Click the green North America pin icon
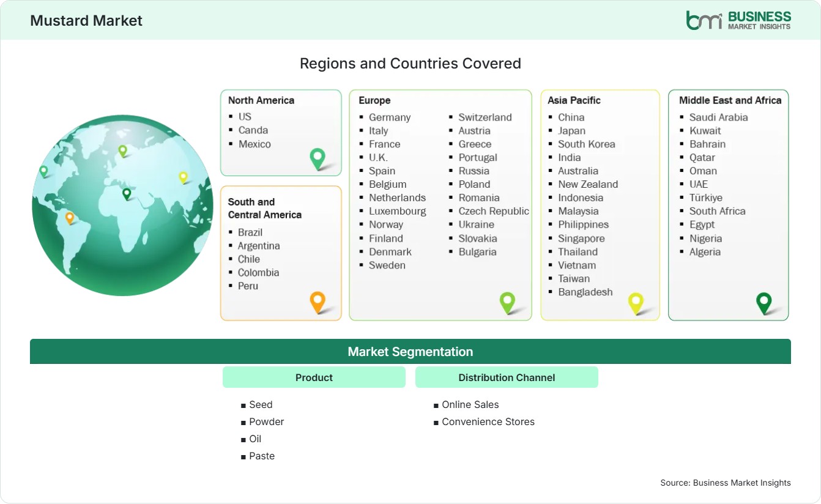Image resolution: width=821 pixels, height=504 pixels. pyautogui.click(x=318, y=159)
